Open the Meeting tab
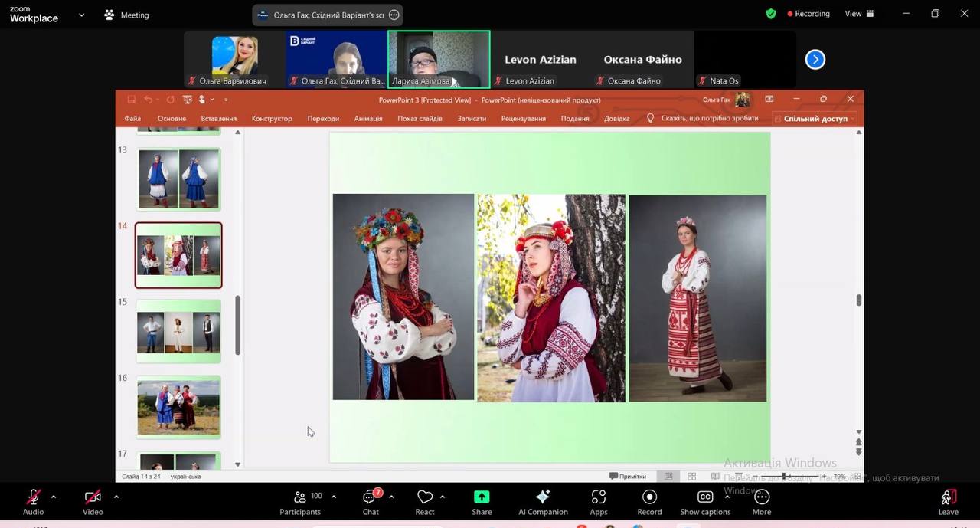Image resolution: width=980 pixels, height=528 pixels. pos(127,15)
